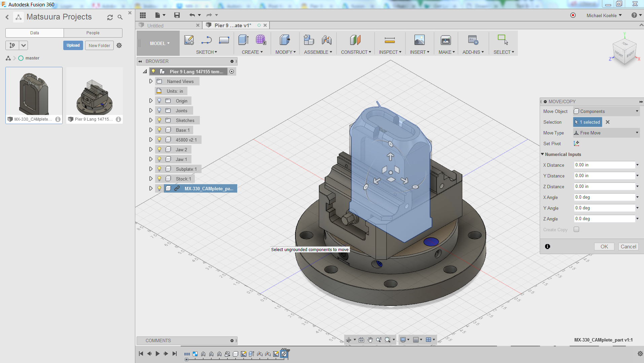Click the Create Form icon
This screenshot has height=363, width=644.
(261, 40)
